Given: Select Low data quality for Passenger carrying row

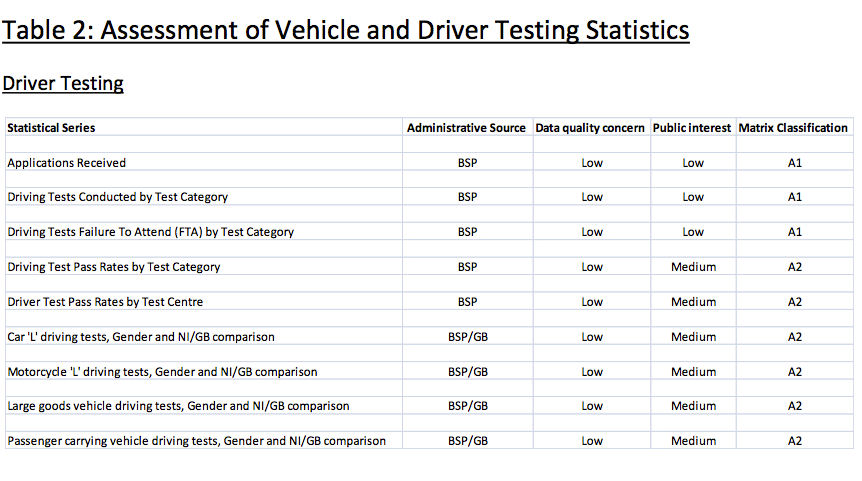Looking at the screenshot, I should (592, 441).
